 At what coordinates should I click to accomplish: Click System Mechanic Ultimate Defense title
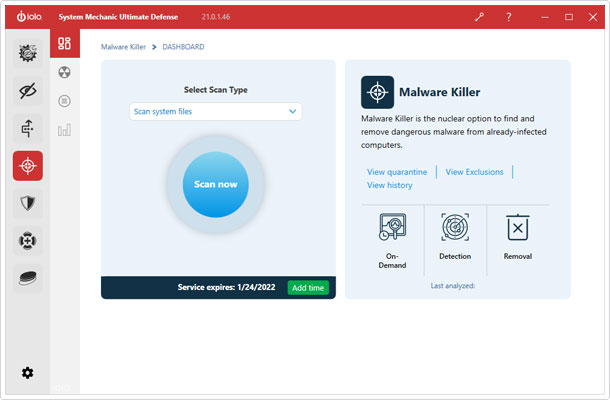(118, 17)
